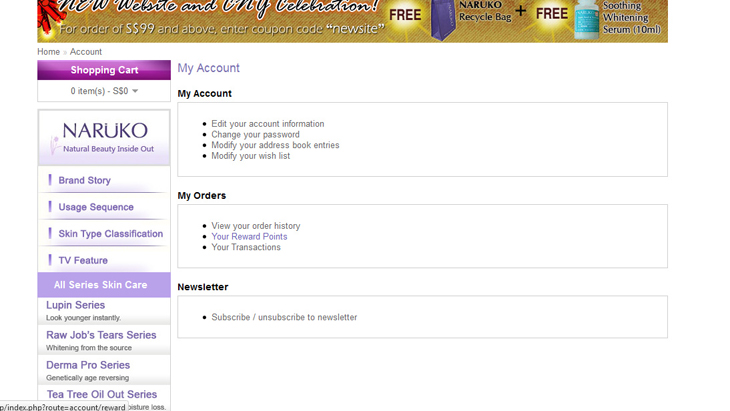730x411 pixels.
Task: Open the Account breadcrumb link
Action: [x=86, y=52]
